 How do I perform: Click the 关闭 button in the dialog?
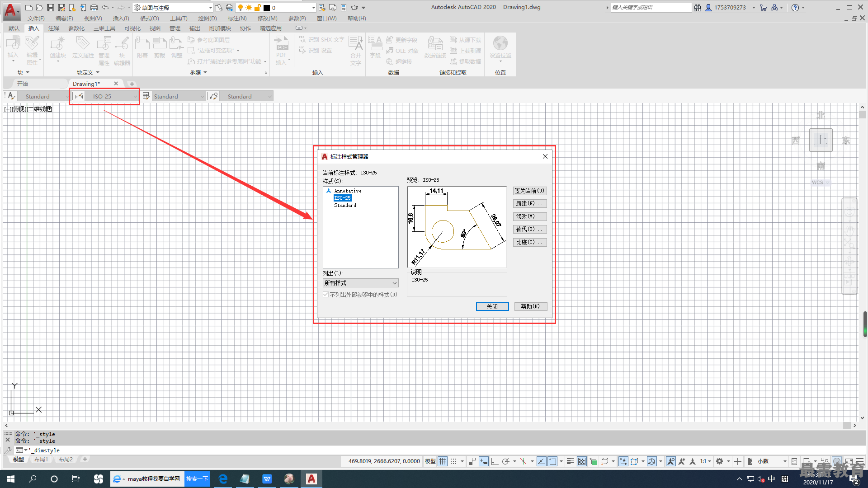[x=492, y=306]
